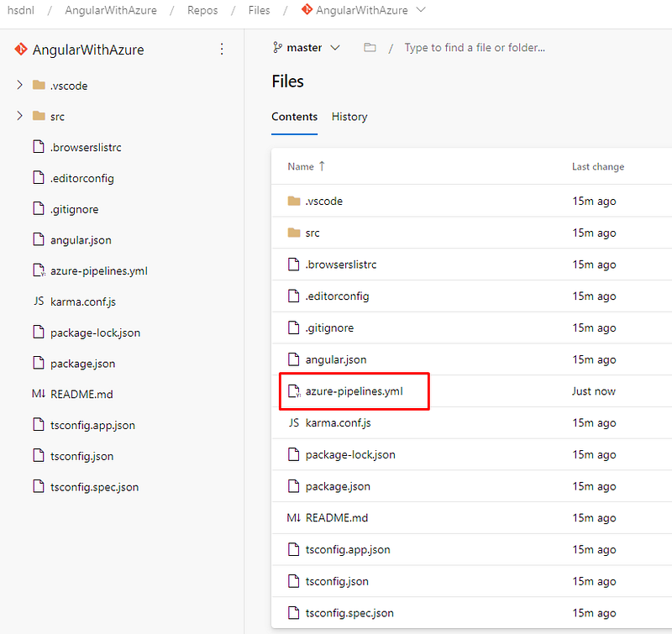The height and width of the screenshot is (634, 672).
Task: Click the sort arrow next to Name
Action: tap(322, 166)
